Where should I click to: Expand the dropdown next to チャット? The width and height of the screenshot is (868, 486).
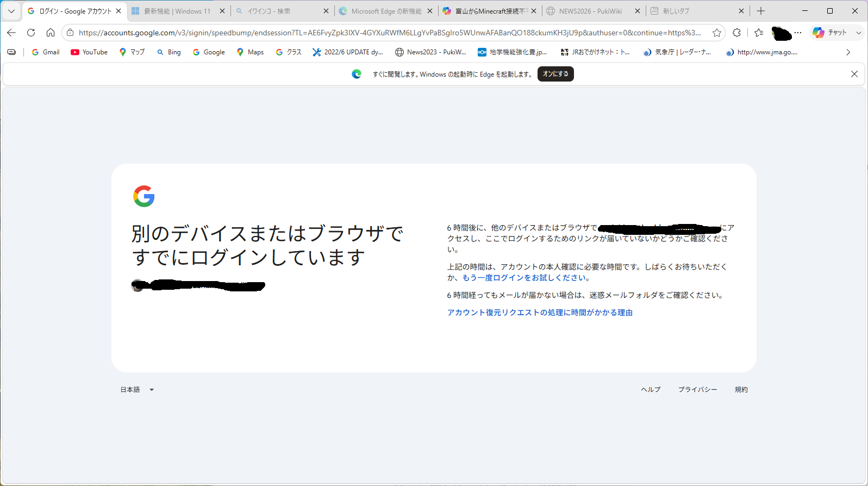(x=859, y=33)
